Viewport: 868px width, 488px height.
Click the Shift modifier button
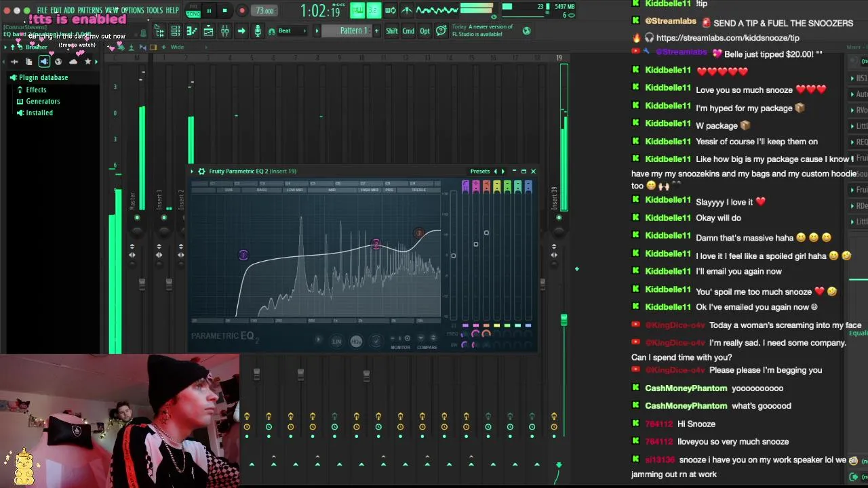(392, 31)
